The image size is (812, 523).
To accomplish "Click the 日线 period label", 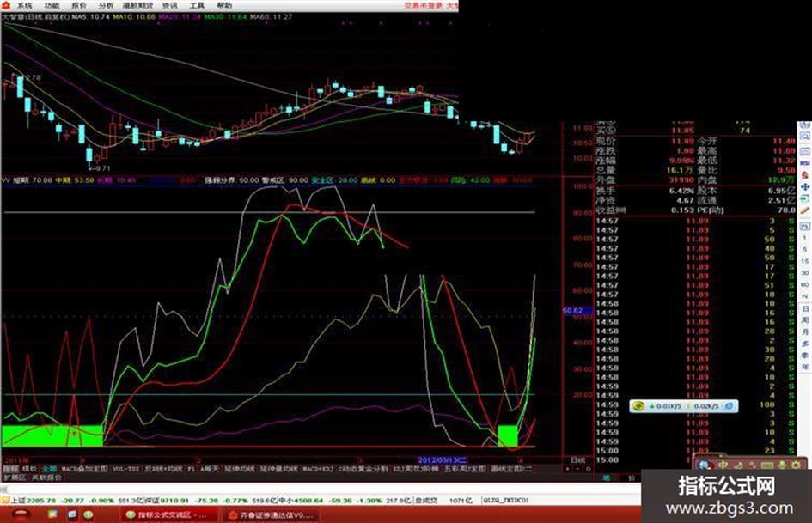I will (577, 459).
